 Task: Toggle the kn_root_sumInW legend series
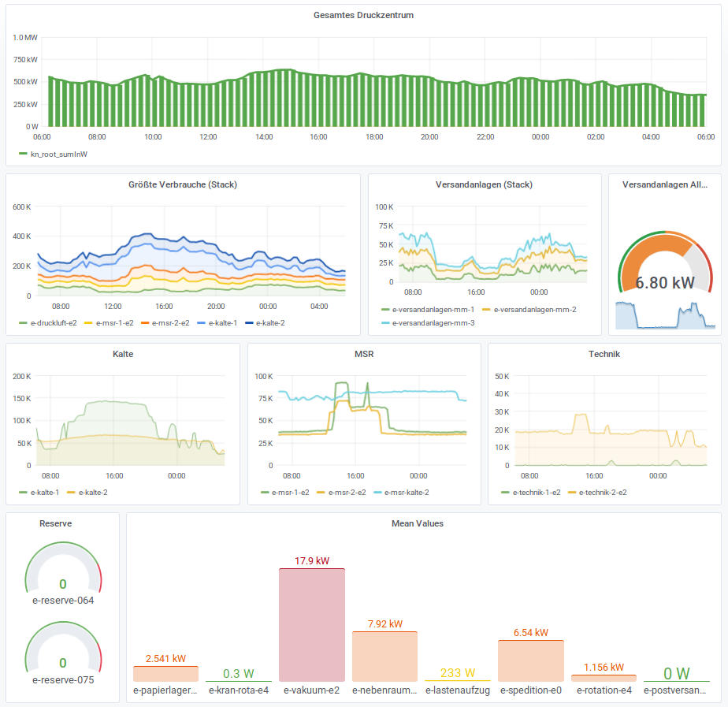coord(58,154)
